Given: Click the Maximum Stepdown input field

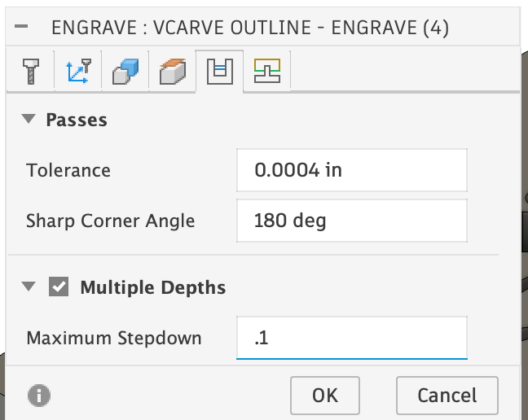Looking at the screenshot, I should pos(352,338).
